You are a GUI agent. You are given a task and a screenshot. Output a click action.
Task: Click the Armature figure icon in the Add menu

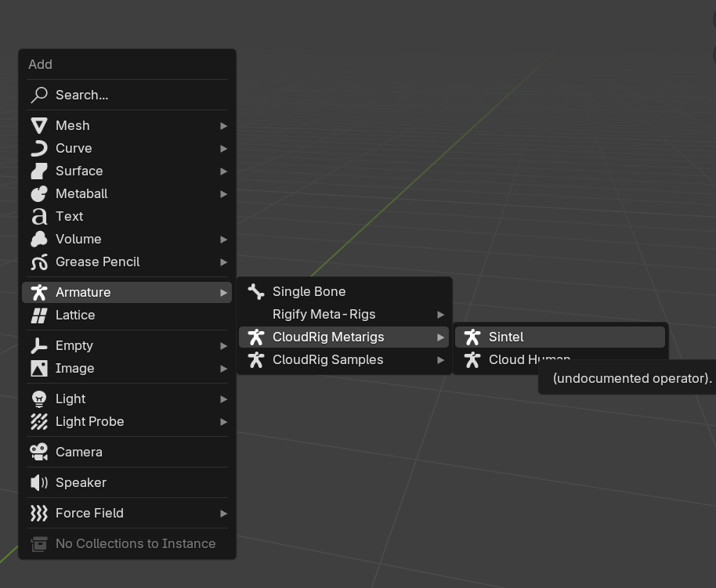tap(39, 292)
